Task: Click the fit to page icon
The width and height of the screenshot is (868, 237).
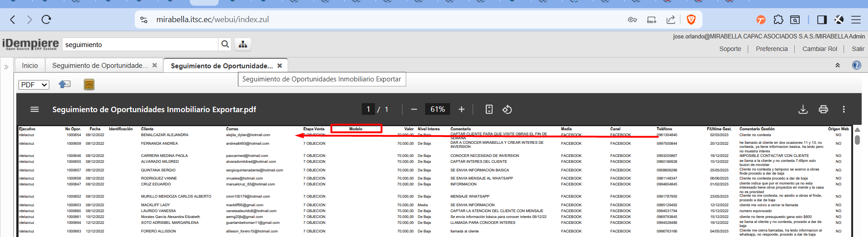Action: click(x=489, y=109)
